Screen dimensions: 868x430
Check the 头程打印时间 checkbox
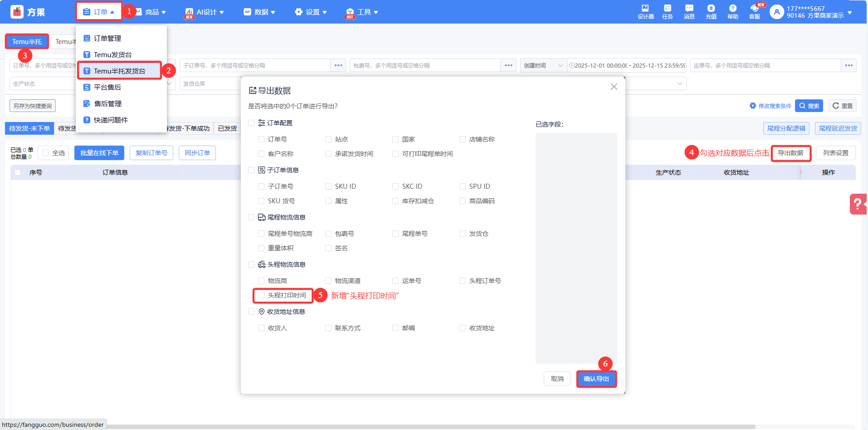tap(261, 295)
